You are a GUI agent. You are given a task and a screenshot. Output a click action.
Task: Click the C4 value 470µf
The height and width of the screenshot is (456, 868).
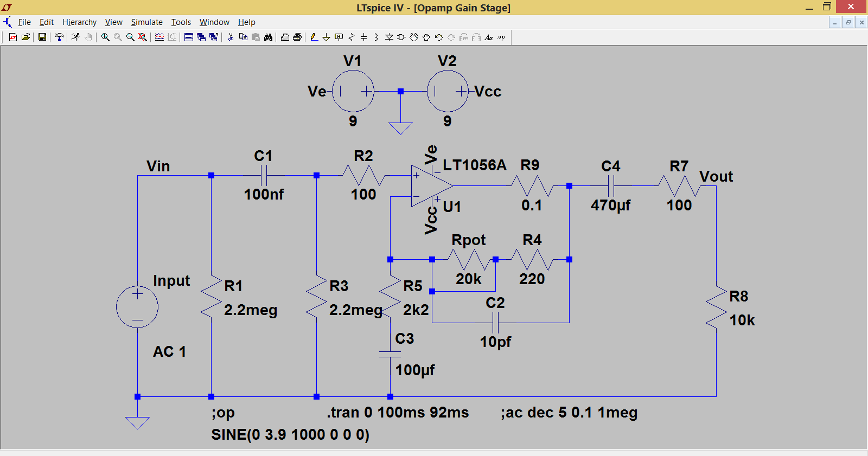point(611,205)
